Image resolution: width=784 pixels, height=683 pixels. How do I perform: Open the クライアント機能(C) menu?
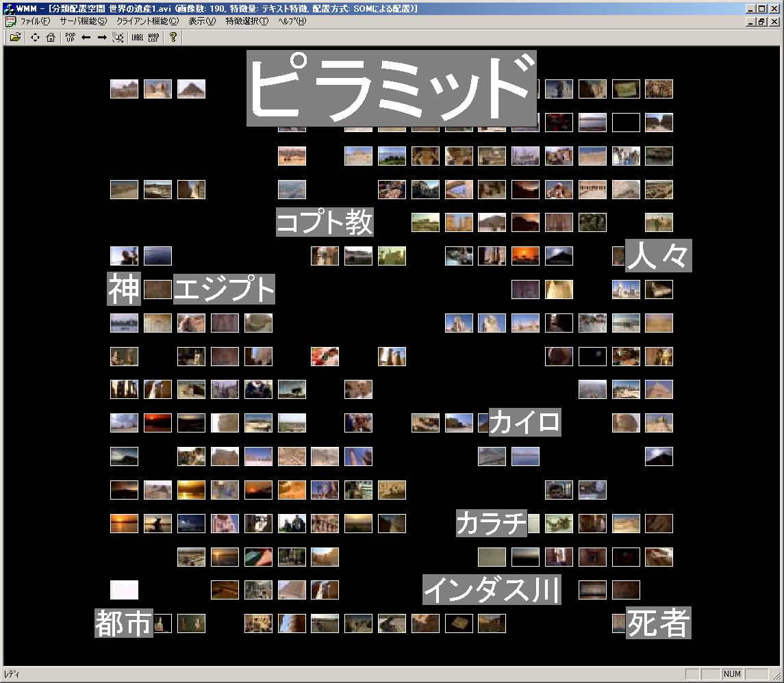pos(147,21)
